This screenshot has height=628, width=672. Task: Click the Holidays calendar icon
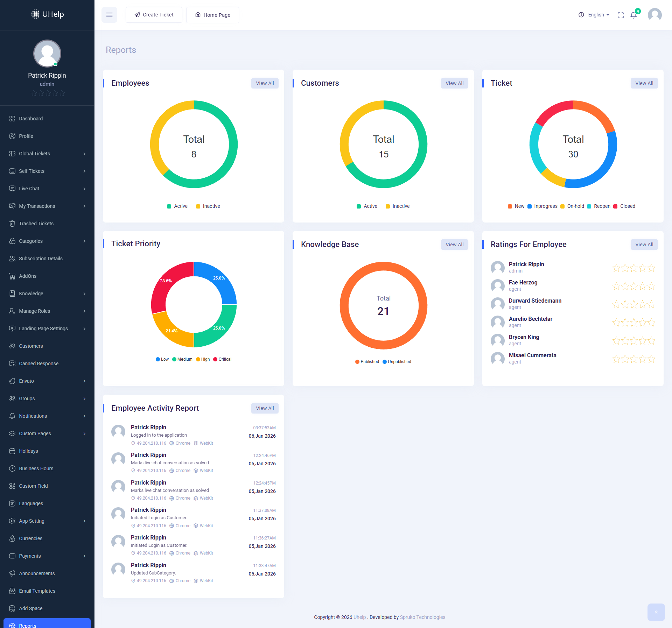pos(12,451)
